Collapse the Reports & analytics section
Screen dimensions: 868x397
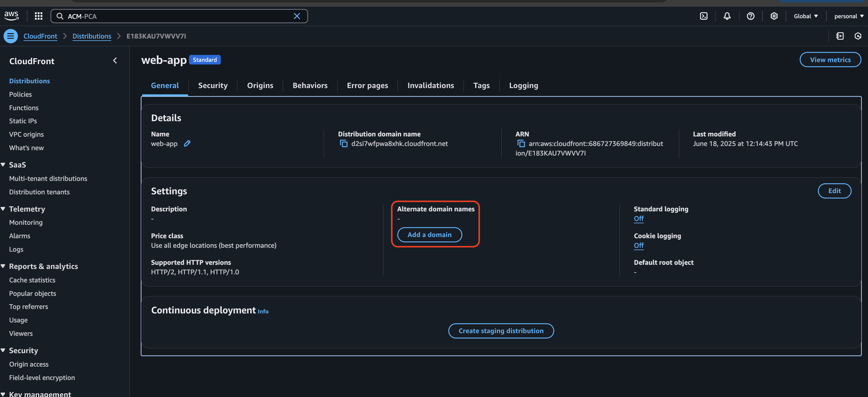point(3,266)
